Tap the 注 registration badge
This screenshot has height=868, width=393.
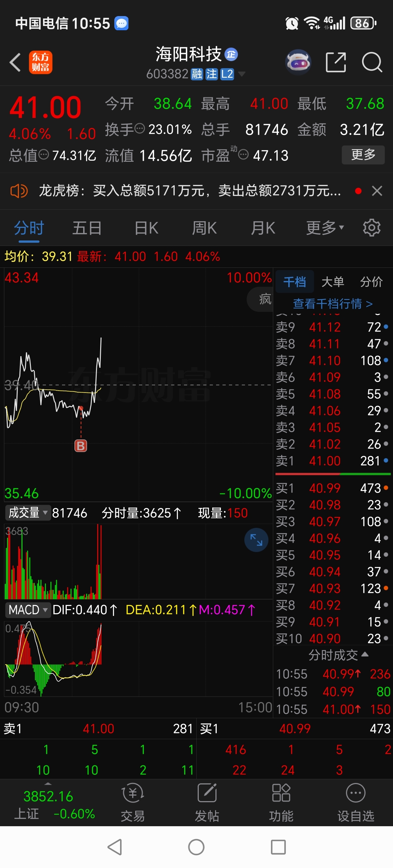[x=212, y=74]
